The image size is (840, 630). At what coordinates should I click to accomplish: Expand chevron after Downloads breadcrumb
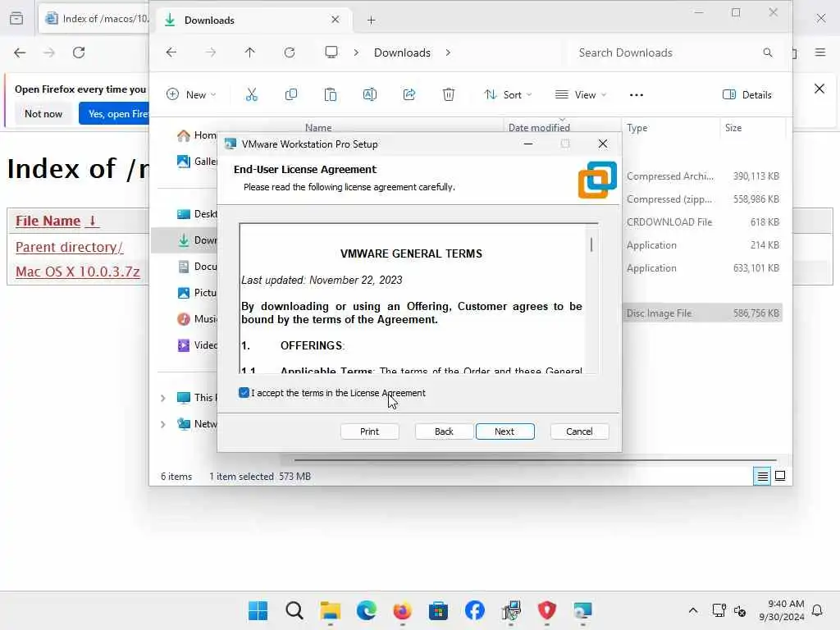448,52
